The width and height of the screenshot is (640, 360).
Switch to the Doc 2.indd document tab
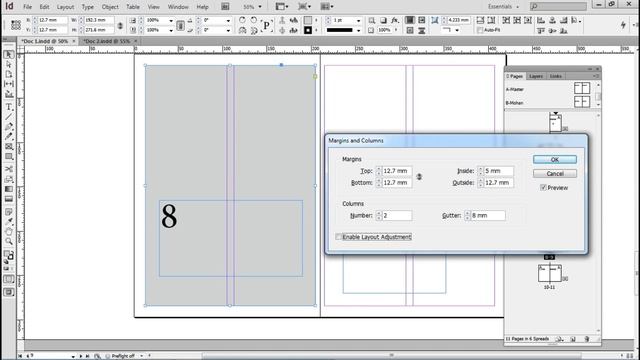pos(106,41)
